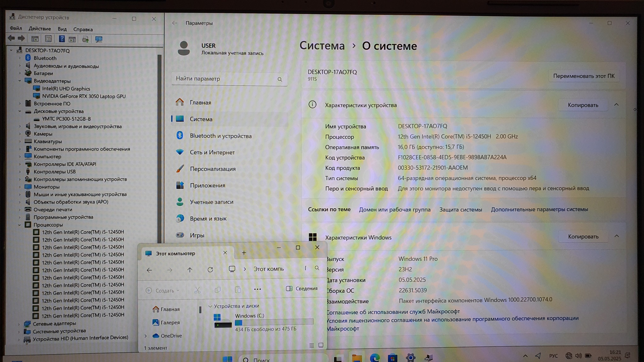Open Microsoft Store from the taskbar
644x362 pixels.
click(392, 358)
